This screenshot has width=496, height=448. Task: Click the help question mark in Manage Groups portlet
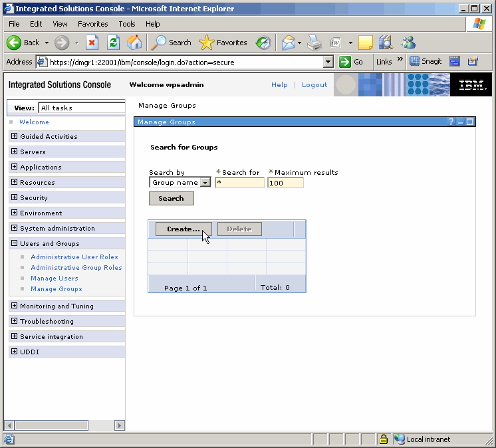(451, 122)
